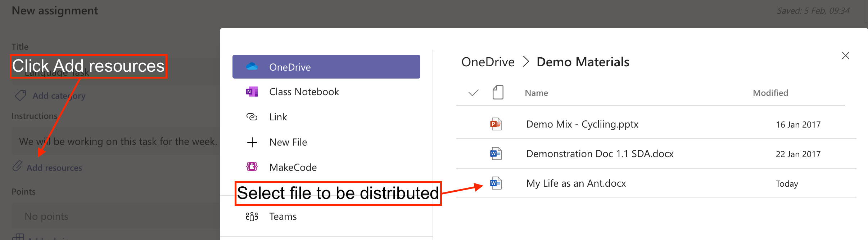Select Demonstration Doc 1.1 SDA.docx file
Screen dimensions: 868x240
(656, 154)
